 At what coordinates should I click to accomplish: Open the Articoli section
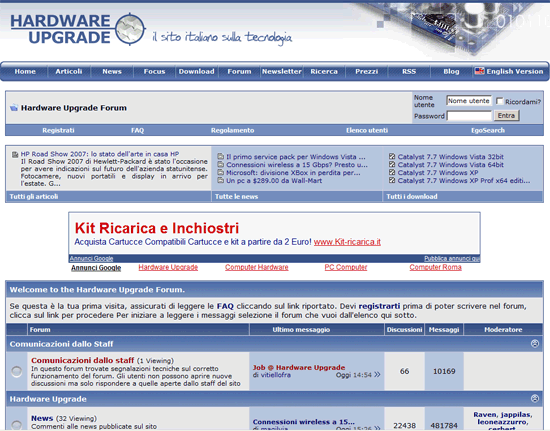coord(69,71)
